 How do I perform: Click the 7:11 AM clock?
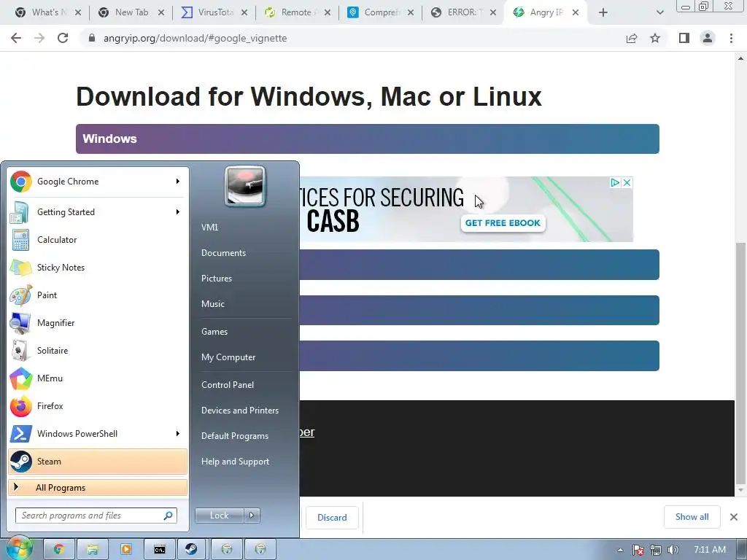tap(709, 550)
